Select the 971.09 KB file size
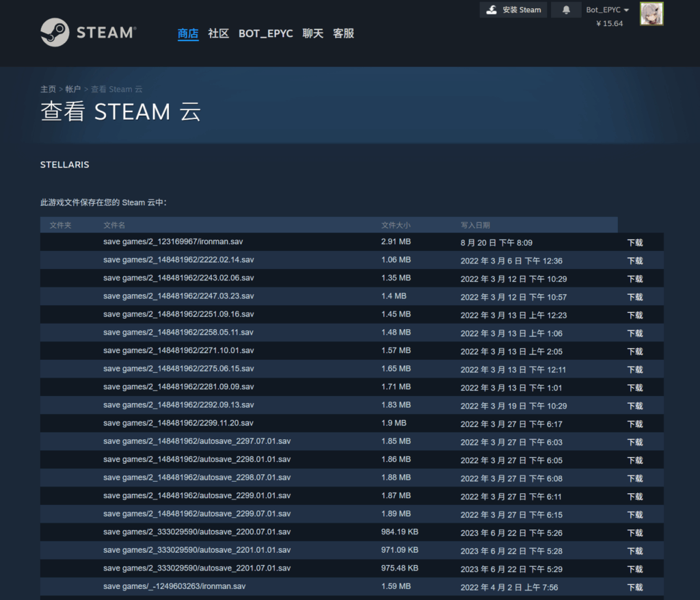700x600 pixels. [399, 550]
